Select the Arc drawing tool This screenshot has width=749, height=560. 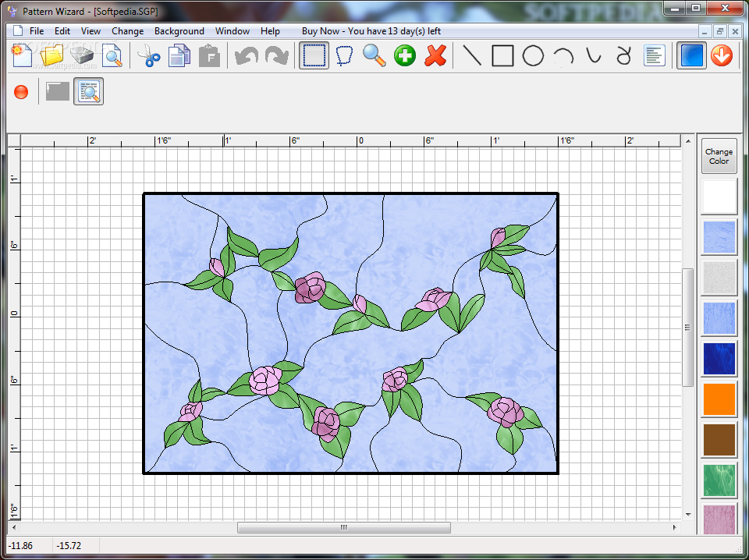[x=563, y=56]
